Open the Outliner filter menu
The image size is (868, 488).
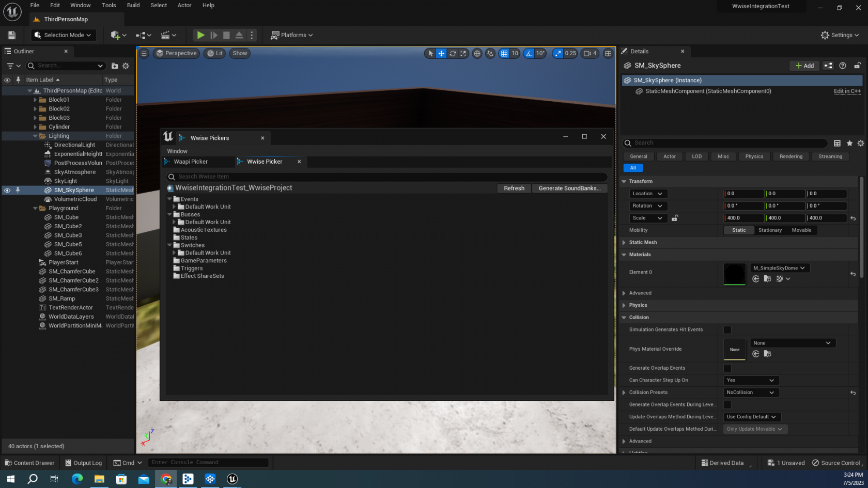13,66
